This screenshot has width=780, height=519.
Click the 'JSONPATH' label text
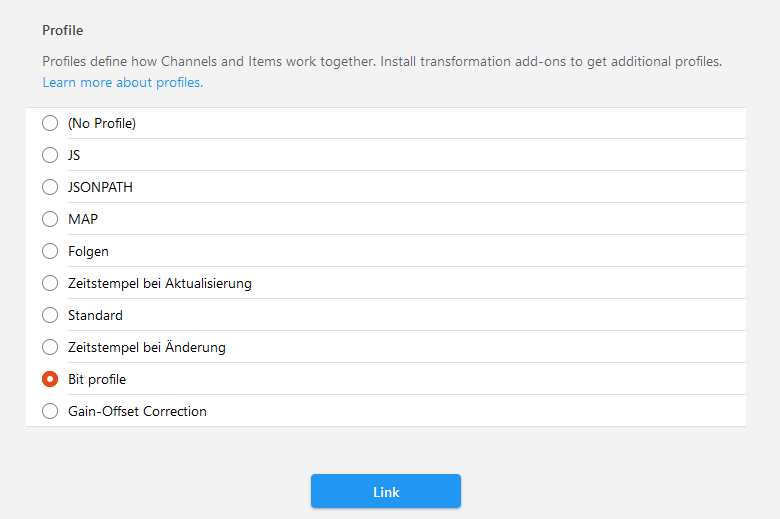click(100, 187)
